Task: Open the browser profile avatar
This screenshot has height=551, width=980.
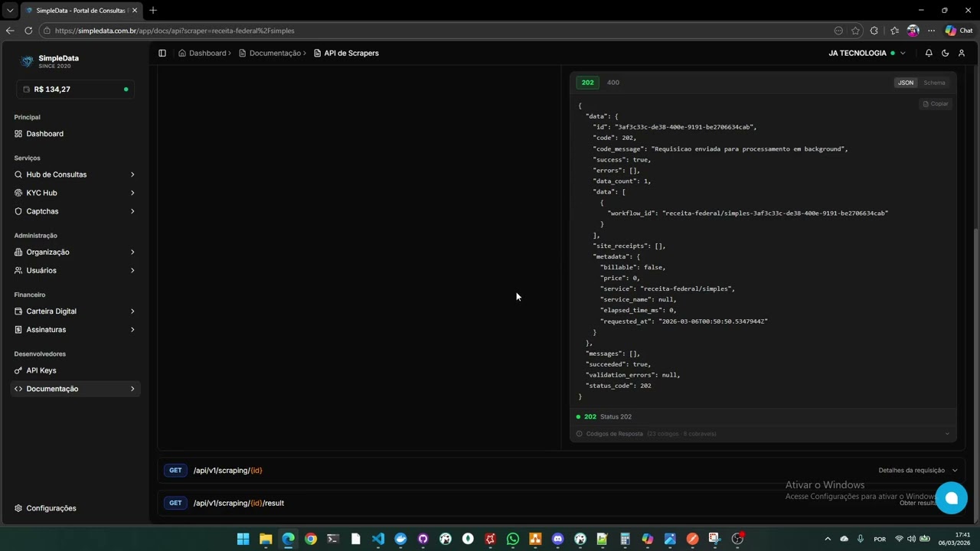Action: [x=913, y=31]
